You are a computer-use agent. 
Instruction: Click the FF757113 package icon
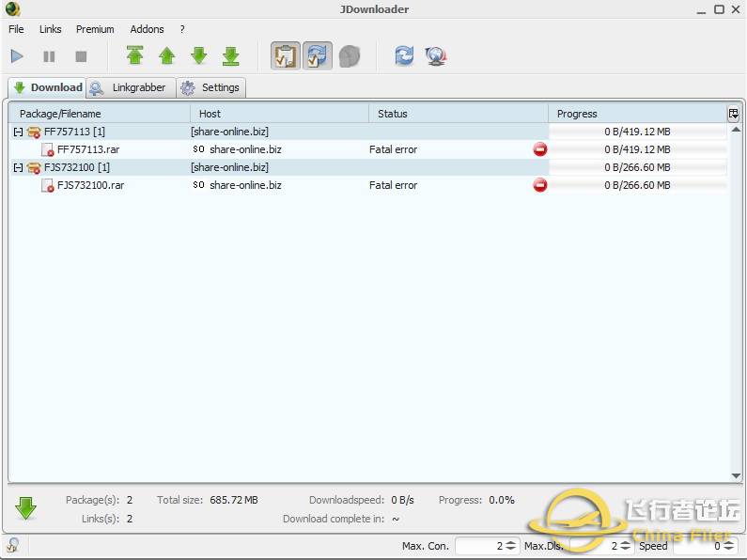click(x=33, y=132)
